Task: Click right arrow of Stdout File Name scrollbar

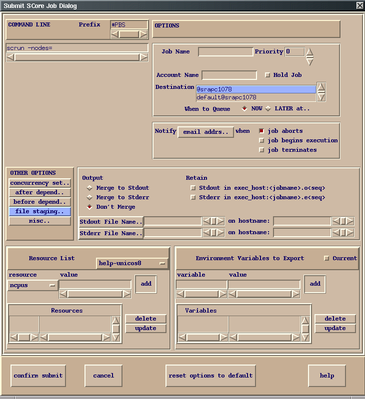Action: click(x=220, y=221)
